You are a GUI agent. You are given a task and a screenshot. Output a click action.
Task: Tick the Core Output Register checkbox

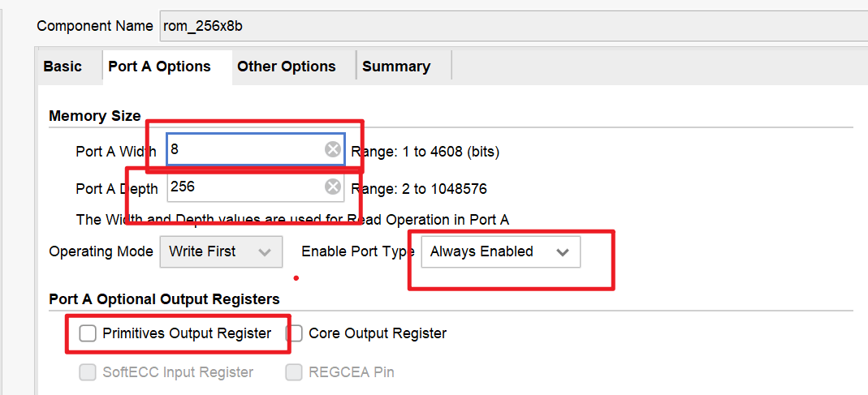coord(296,333)
